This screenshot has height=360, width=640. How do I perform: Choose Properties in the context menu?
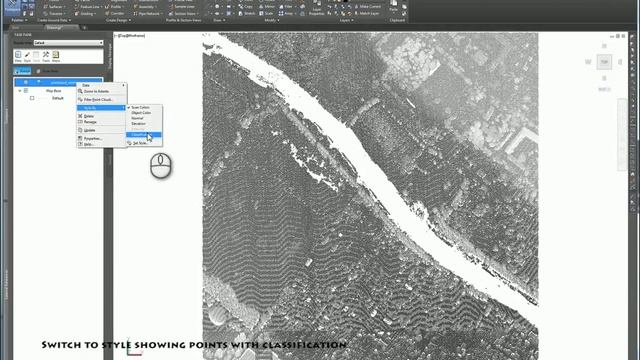tap(102, 138)
